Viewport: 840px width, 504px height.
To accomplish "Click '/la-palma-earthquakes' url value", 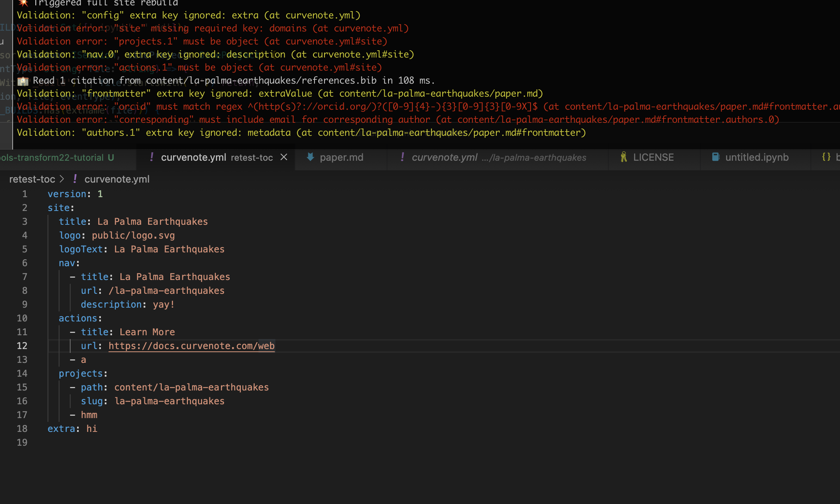I will click(x=166, y=291).
